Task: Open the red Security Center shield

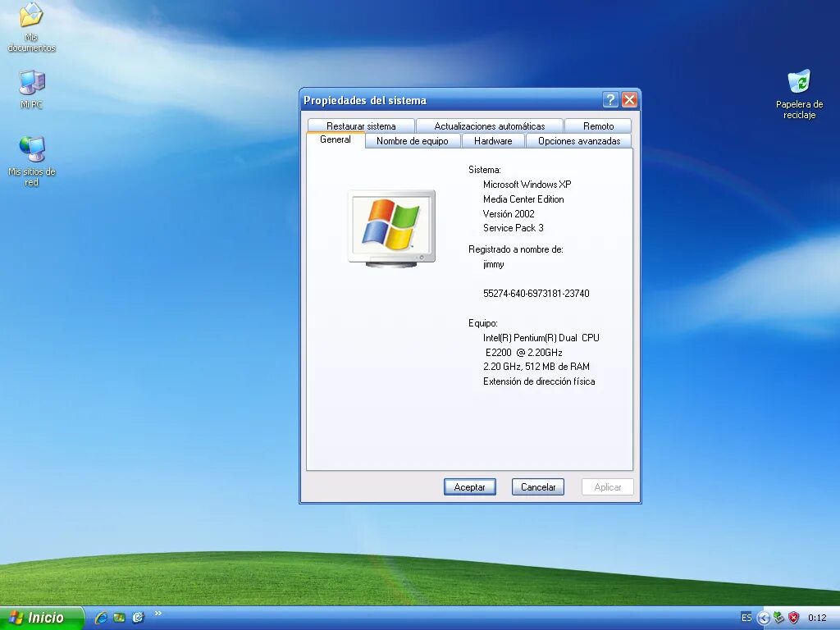Action: (794, 618)
